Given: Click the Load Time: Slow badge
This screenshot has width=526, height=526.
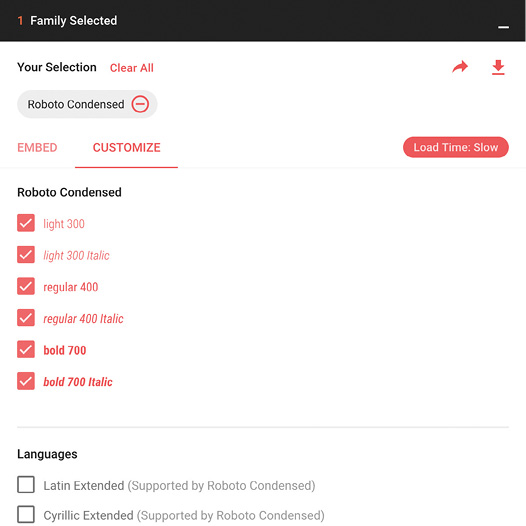Looking at the screenshot, I should point(456,147).
